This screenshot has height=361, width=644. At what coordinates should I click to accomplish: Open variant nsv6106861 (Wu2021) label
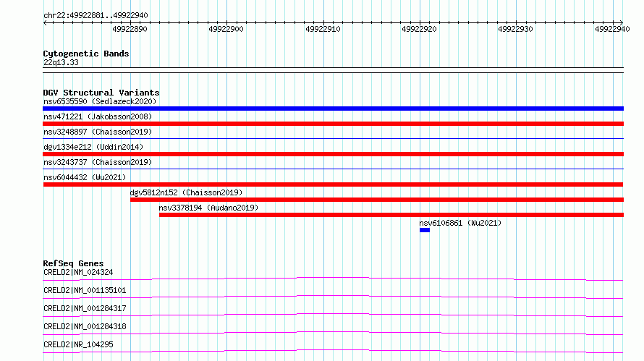coord(460,223)
